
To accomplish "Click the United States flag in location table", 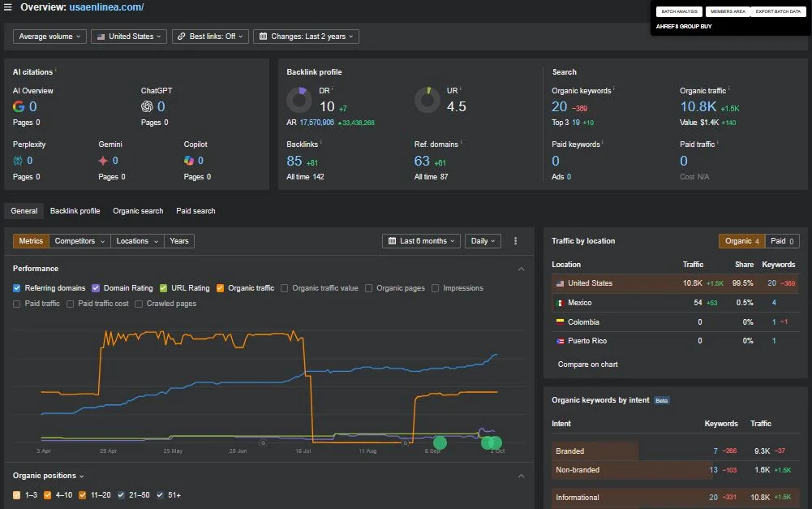I will point(560,283).
